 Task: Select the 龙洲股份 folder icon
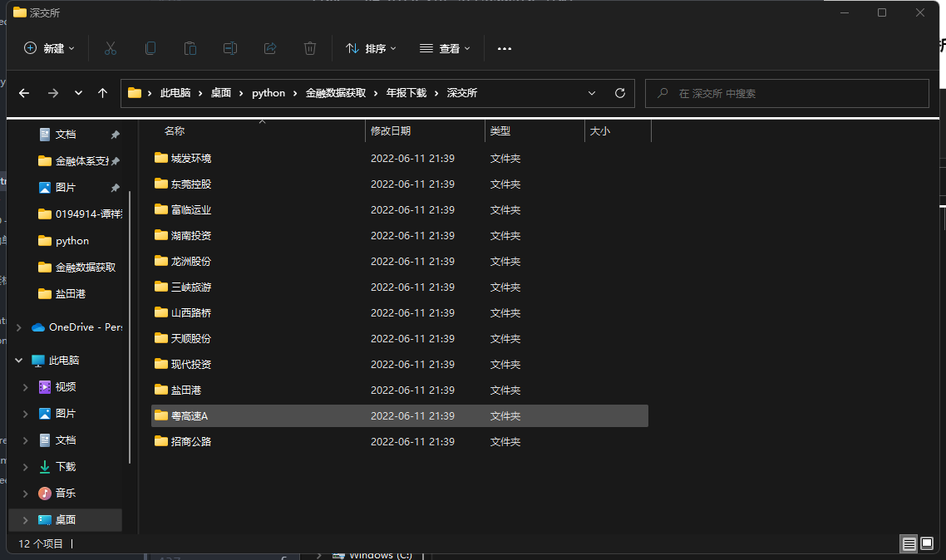click(160, 261)
